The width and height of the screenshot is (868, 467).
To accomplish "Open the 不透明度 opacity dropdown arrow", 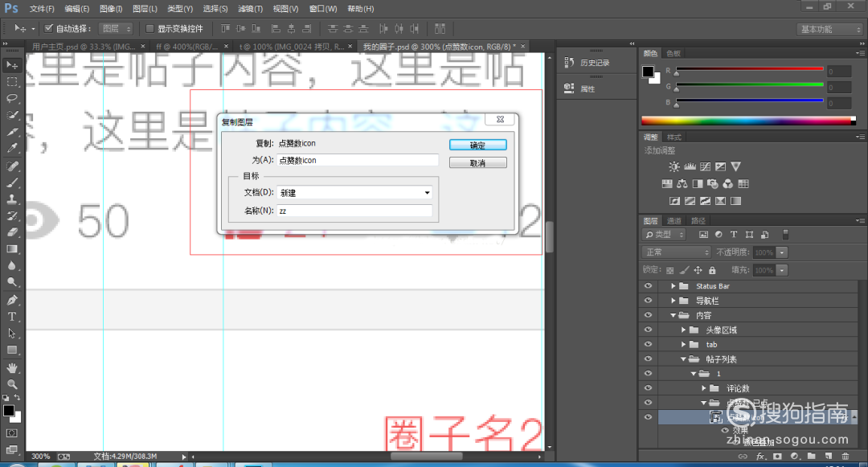I will (x=782, y=252).
